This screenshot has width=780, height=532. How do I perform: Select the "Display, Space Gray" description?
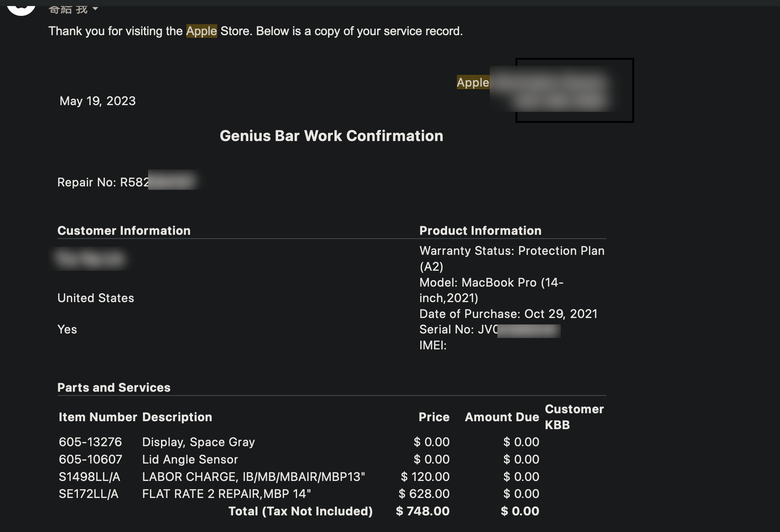click(x=198, y=441)
